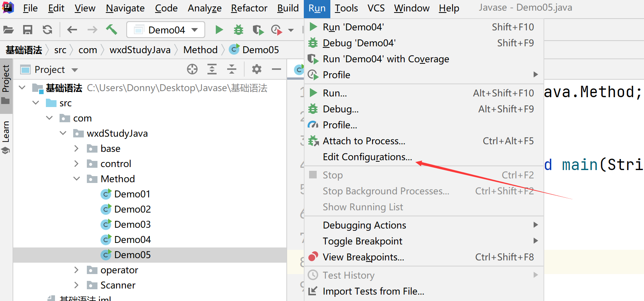Viewport: 644px width, 301px height.
Task: Click the Synchronize refresh icon
Action: [x=47, y=30]
